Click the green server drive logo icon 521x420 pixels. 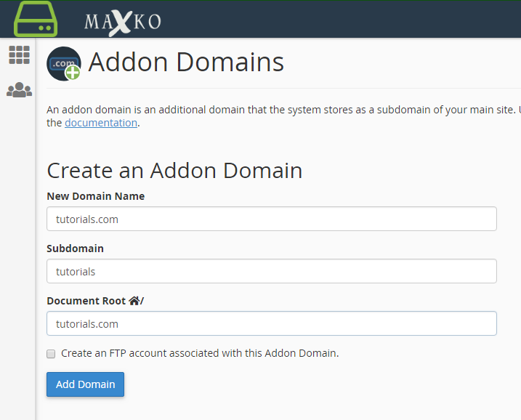pyautogui.click(x=36, y=19)
